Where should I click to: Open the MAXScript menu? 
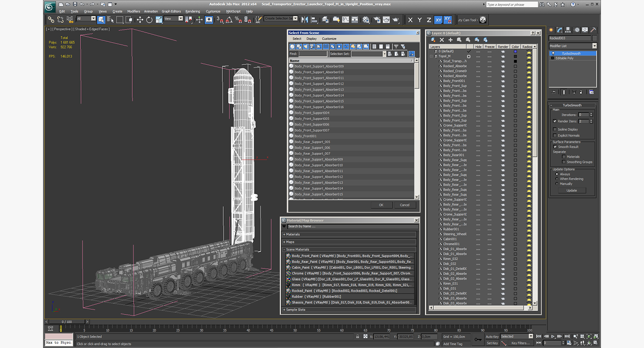[x=233, y=11]
